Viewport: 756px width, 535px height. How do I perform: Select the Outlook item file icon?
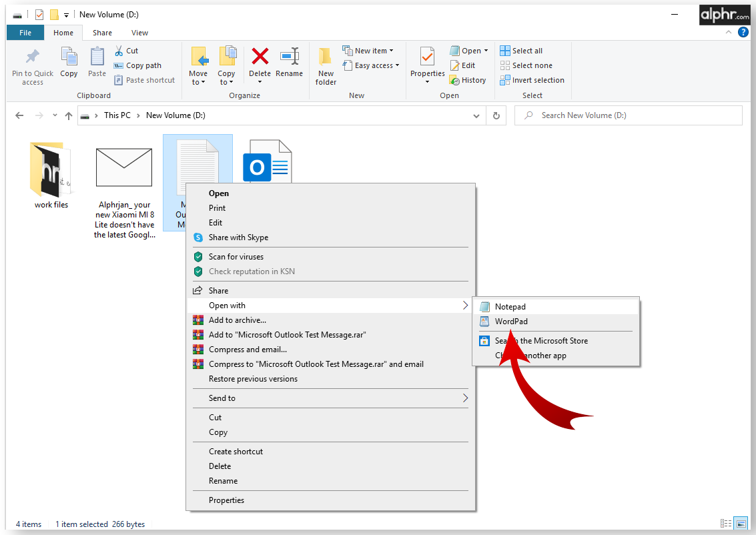click(268, 161)
